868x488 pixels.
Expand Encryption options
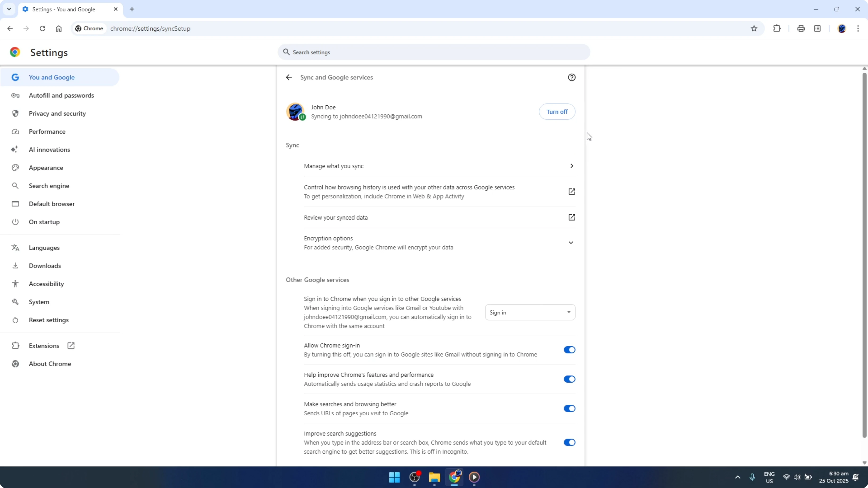point(571,242)
